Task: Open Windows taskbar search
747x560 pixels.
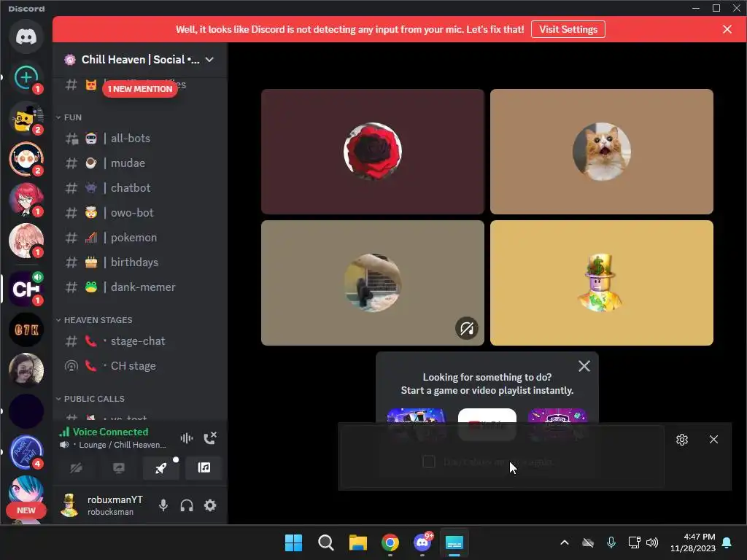Action: [326, 542]
